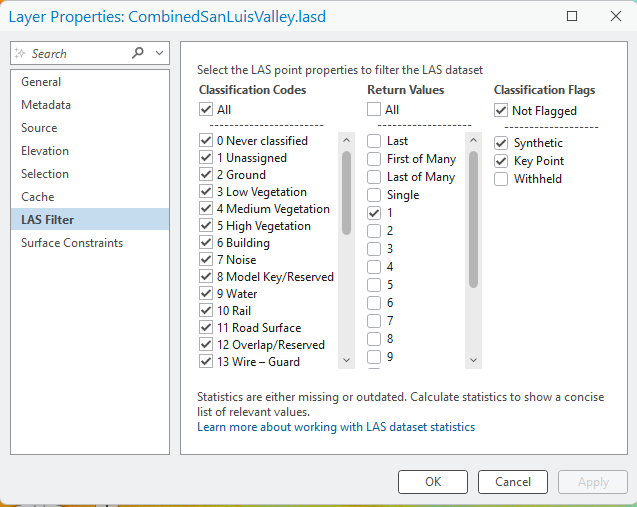Toggle 8 Model Key/Reserved checkbox
The image size is (637, 507).
[206, 277]
